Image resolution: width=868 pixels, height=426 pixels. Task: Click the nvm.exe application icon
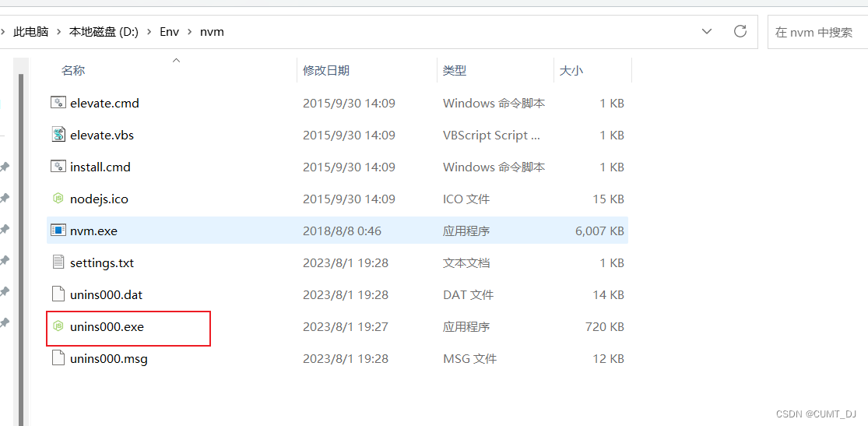(58, 231)
